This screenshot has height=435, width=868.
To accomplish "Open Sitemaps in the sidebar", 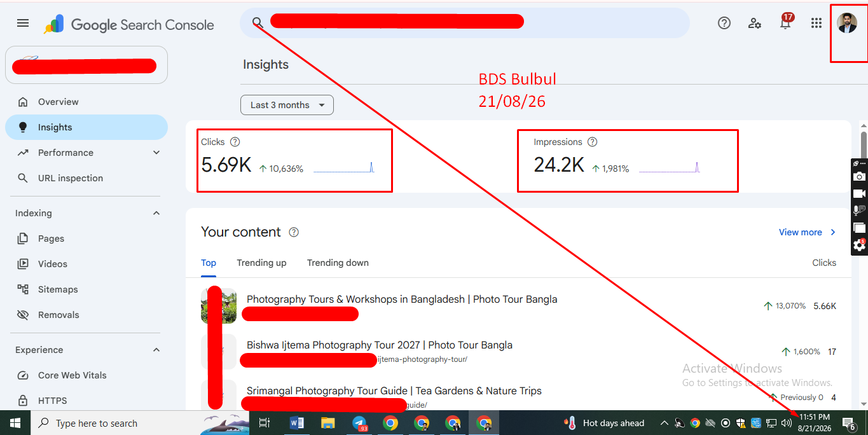I will coord(86,289).
